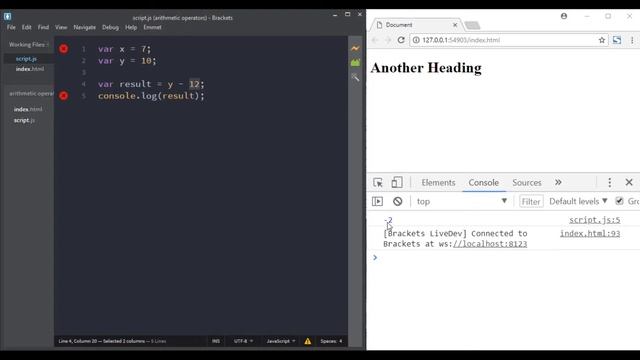Click the console Filter input field
Viewport: 640px width, 360px height.
tap(531, 201)
